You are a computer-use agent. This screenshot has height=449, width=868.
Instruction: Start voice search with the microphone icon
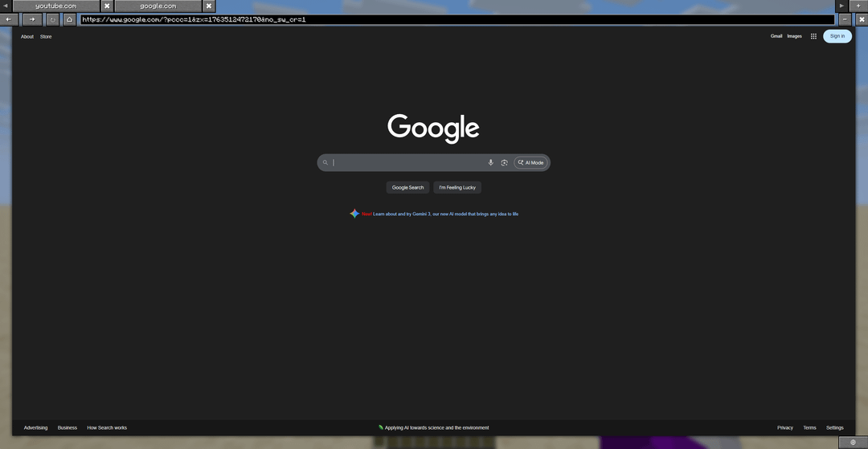pos(491,163)
